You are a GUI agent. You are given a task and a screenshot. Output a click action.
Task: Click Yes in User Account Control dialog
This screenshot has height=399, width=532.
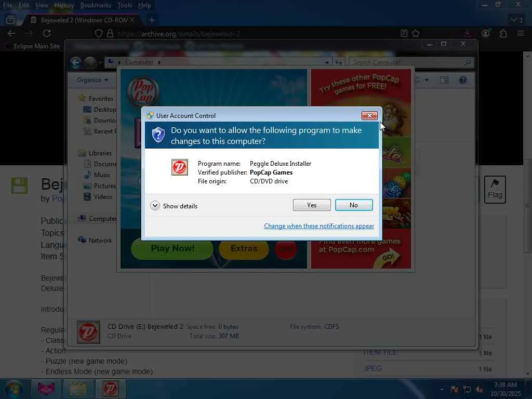[x=312, y=205]
